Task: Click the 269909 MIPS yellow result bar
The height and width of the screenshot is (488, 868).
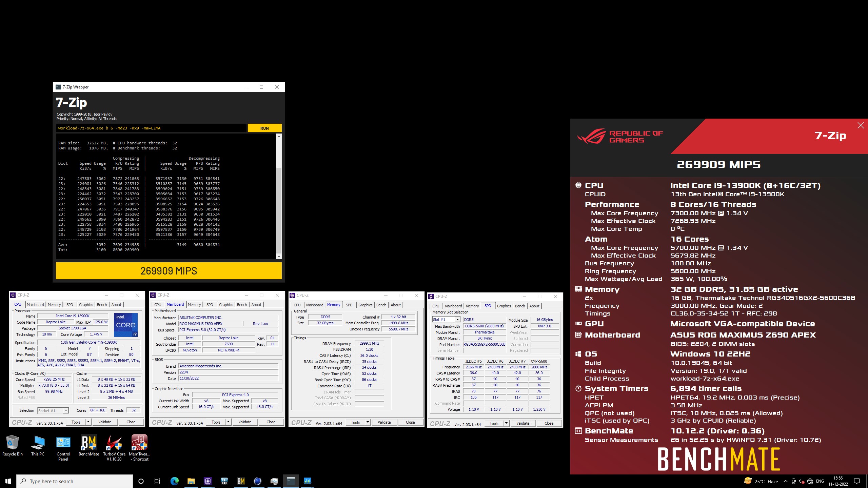Action: (169, 271)
